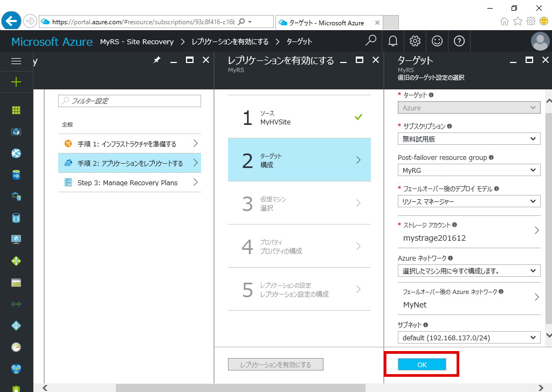552x392 pixels.
Task: Open the deploy model dropdown リソース マネージャー
Action: click(469, 201)
